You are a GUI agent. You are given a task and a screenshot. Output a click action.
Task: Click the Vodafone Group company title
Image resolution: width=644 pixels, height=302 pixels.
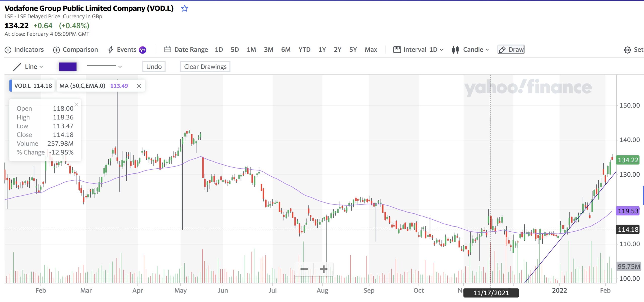click(x=89, y=9)
